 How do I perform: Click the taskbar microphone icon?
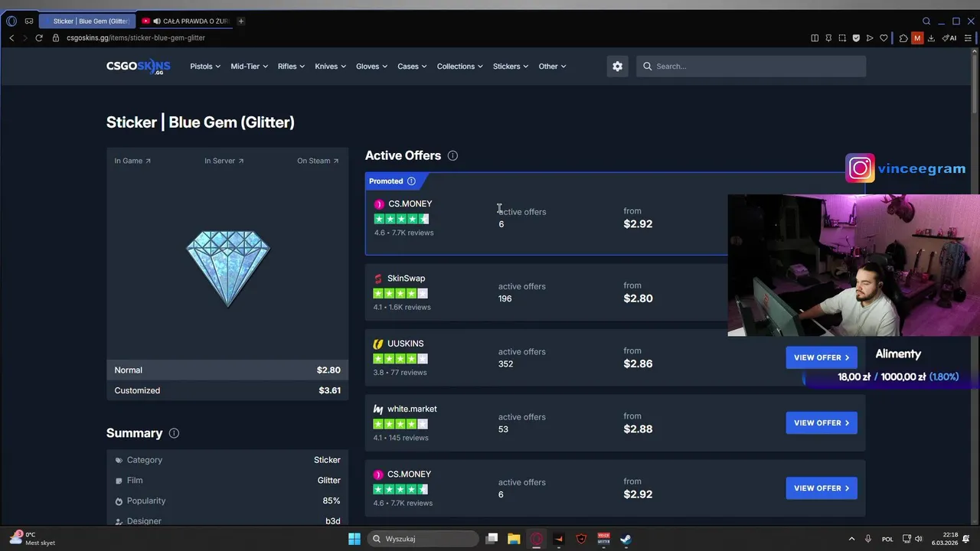coord(867,539)
